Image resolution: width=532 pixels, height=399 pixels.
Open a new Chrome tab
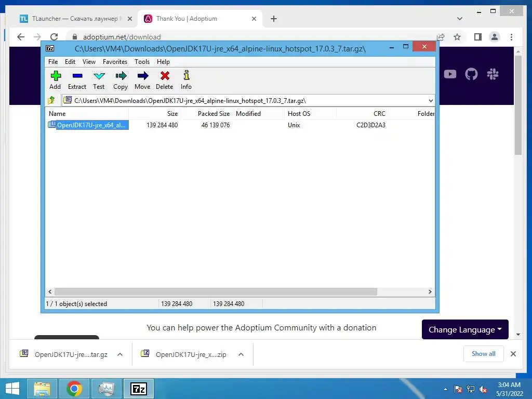tap(273, 19)
